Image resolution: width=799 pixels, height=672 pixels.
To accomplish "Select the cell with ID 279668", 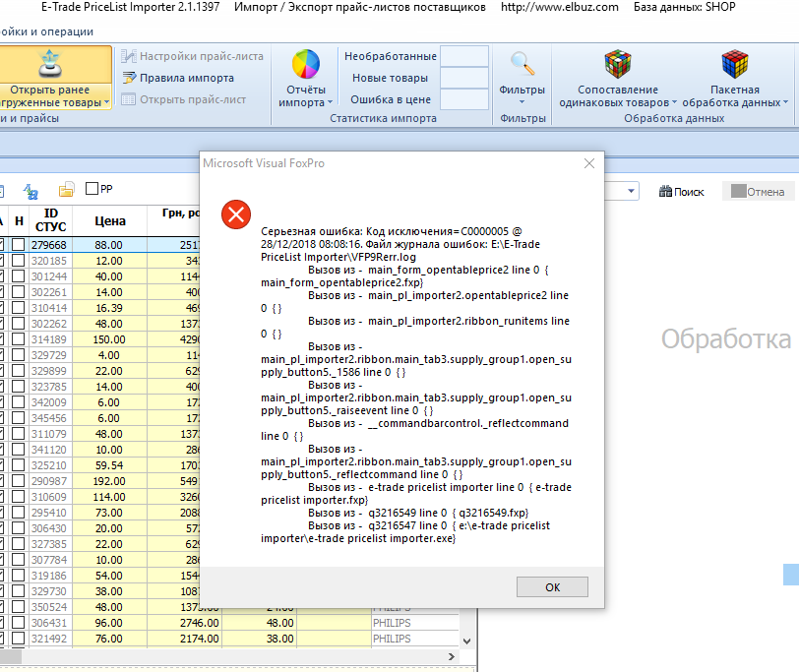I will point(50,245).
